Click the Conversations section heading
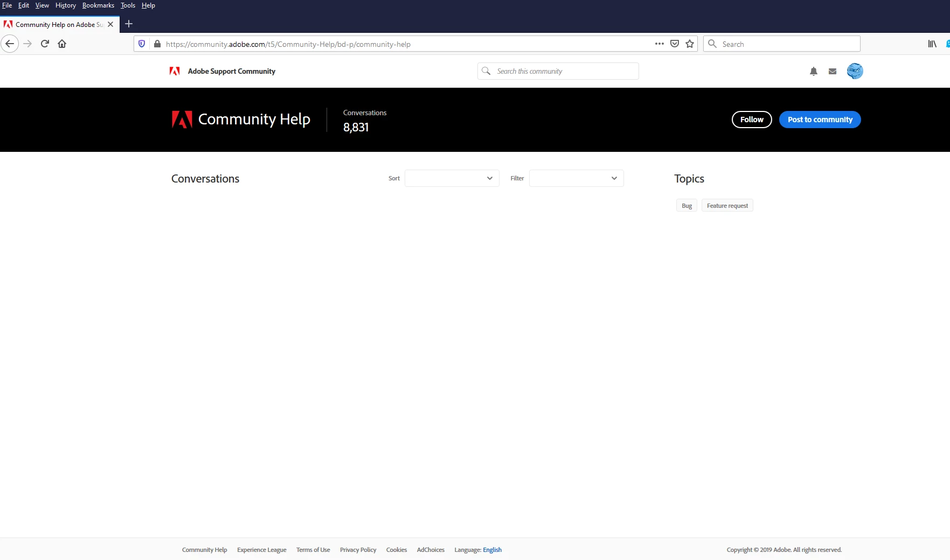Screen dimensions: 950x560 click(205, 179)
